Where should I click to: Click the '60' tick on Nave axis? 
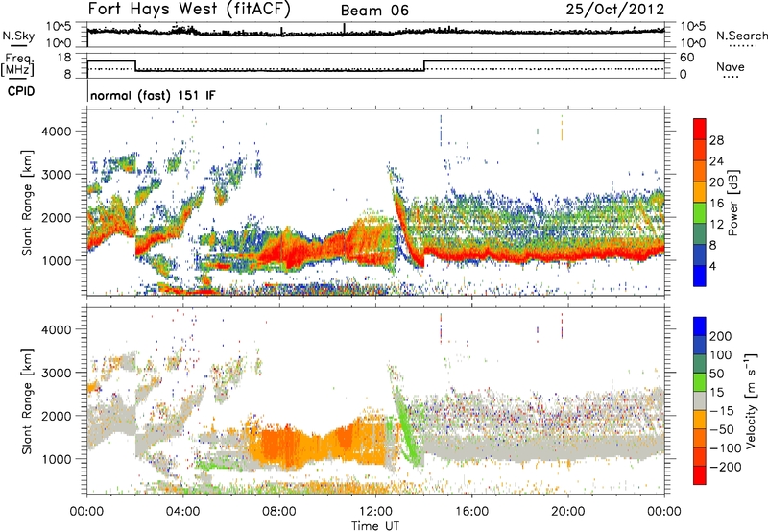point(686,58)
